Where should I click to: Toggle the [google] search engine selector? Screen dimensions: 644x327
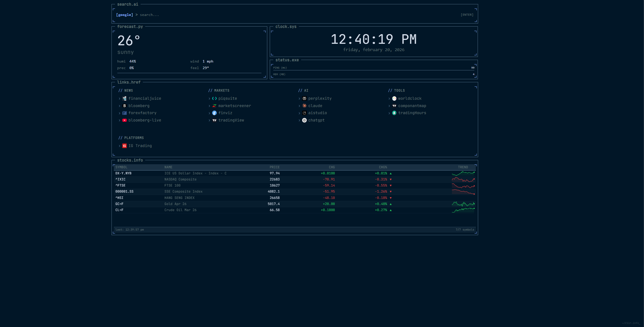(x=124, y=15)
